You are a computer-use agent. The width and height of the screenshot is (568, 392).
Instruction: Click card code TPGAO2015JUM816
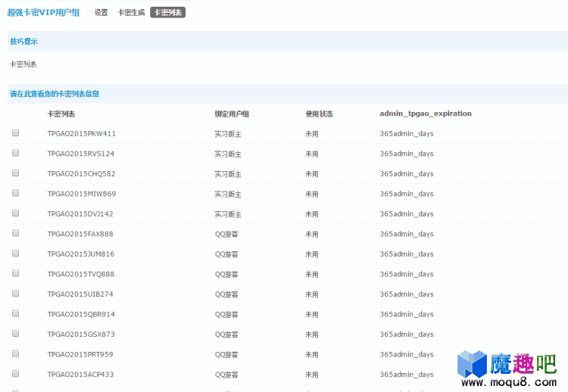[81, 254]
